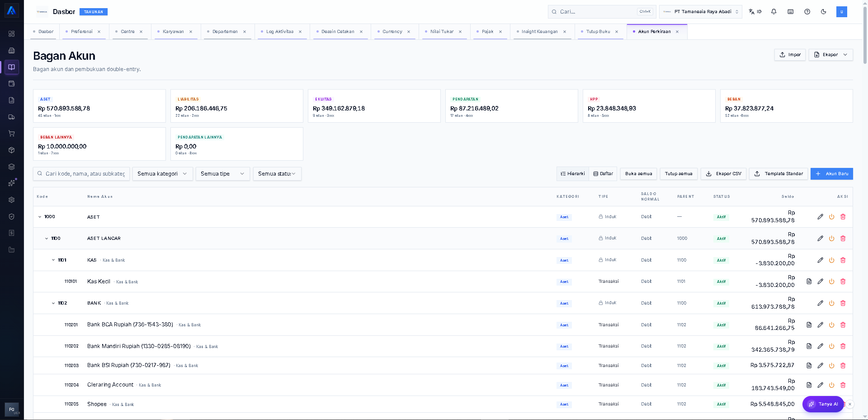This screenshot has width=868, height=420.
Task: Click the Template Standar button
Action: click(778, 174)
